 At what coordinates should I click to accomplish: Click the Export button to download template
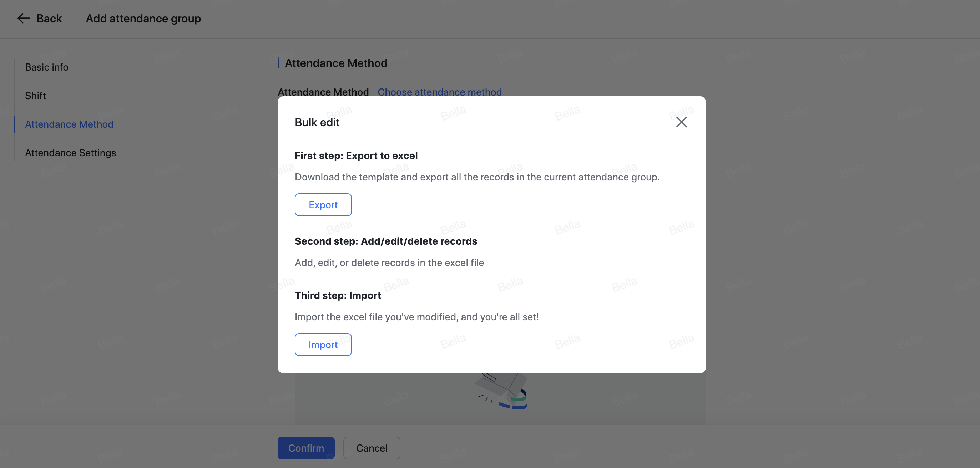point(323,204)
